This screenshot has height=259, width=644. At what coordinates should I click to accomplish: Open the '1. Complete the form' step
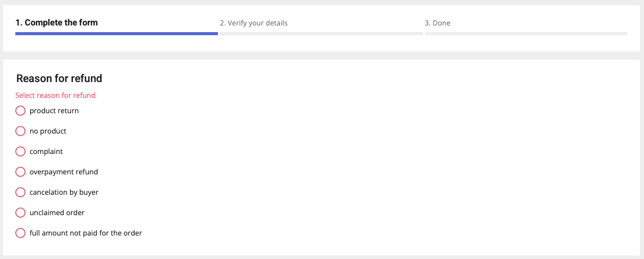pos(57,22)
